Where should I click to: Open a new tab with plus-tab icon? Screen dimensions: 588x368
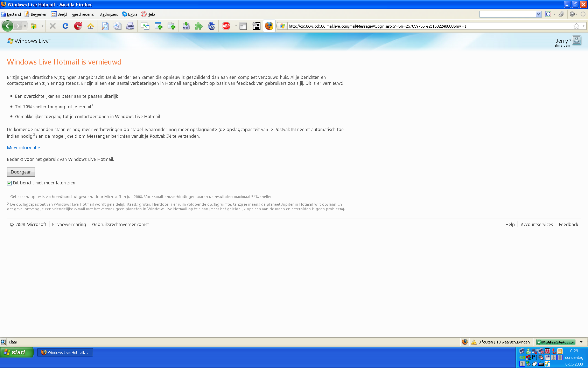click(171, 26)
